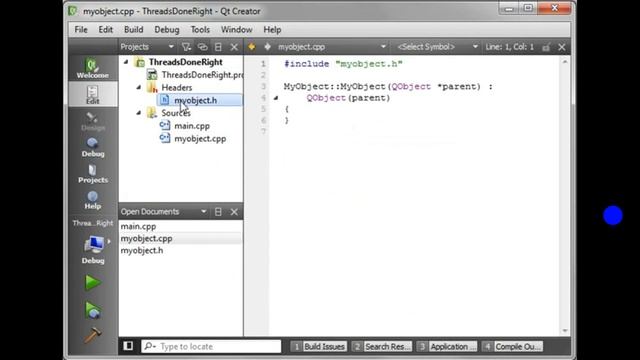640x360 pixels.
Task: Click the editor file lock icon
Action: tap(546, 47)
